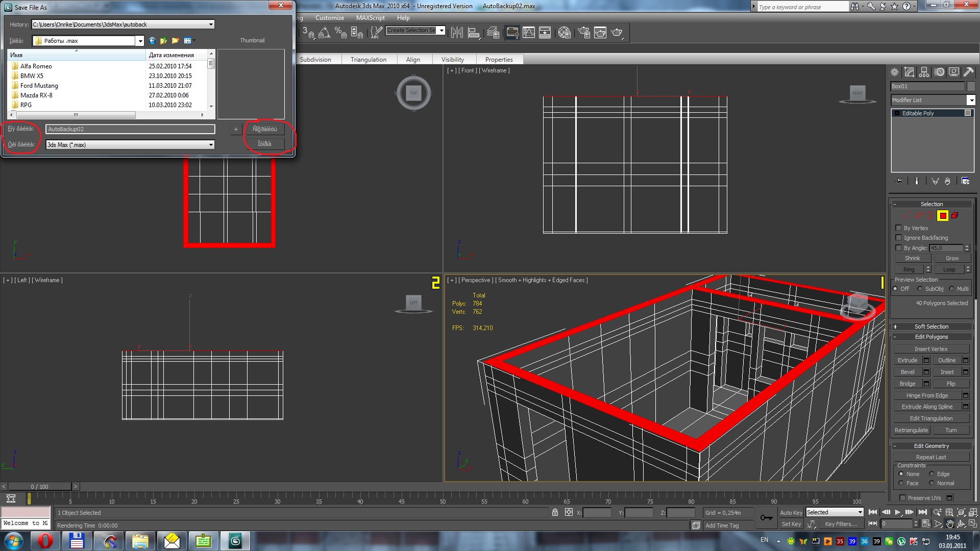Click the Extrude button
This screenshot has width=980, height=551.
point(907,360)
